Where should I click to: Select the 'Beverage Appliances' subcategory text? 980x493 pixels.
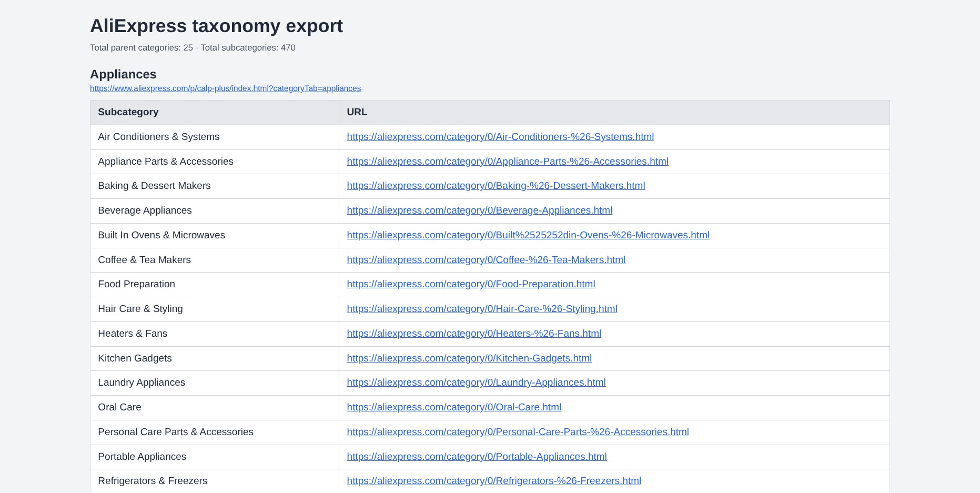(145, 210)
